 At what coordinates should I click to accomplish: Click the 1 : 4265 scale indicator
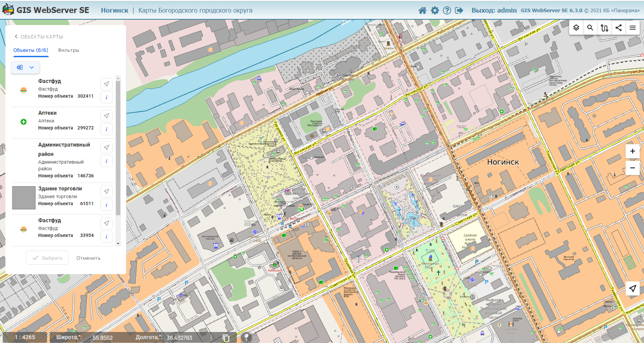tap(25, 337)
